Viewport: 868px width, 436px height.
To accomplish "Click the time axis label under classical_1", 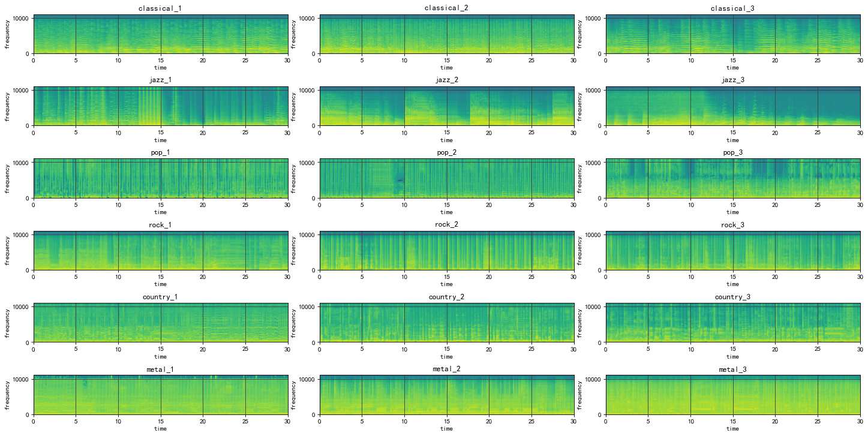I will [x=160, y=68].
